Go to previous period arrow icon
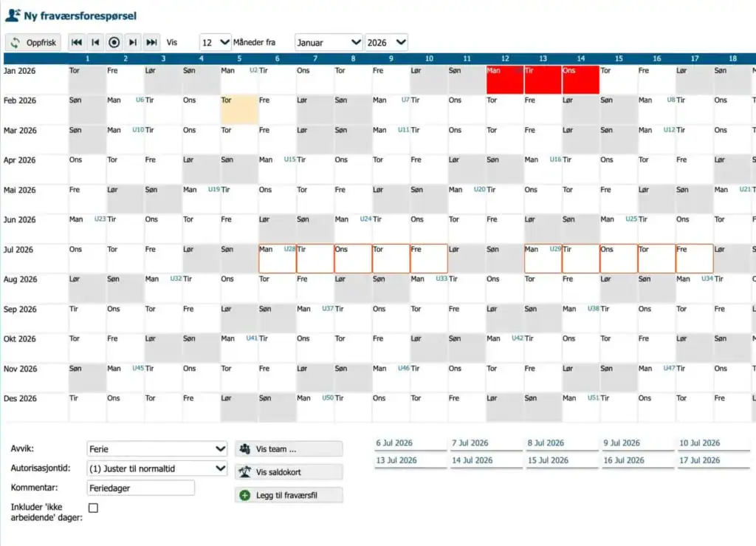Viewport: 756px width, 546px height. (95, 42)
